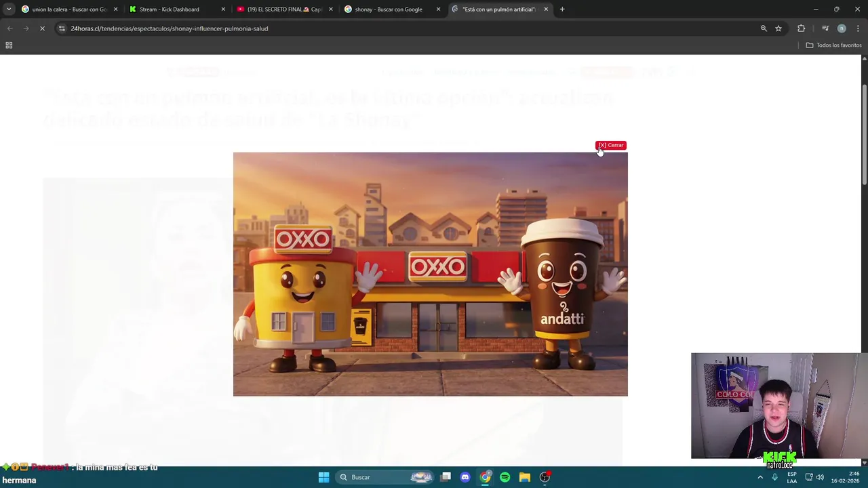Screen dimensions: 868x488
Task: Switch the ESP LAA keyboard language
Action: click(x=792, y=477)
